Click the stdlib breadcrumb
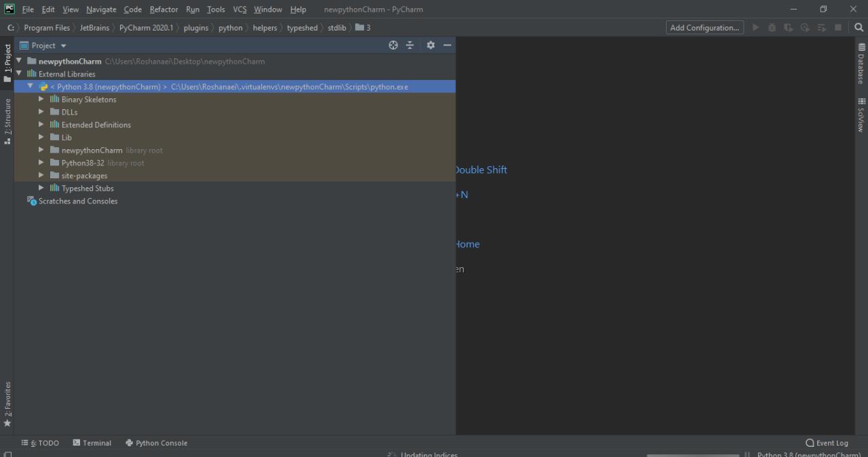Image resolution: width=868 pixels, height=457 pixels. [x=337, y=28]
